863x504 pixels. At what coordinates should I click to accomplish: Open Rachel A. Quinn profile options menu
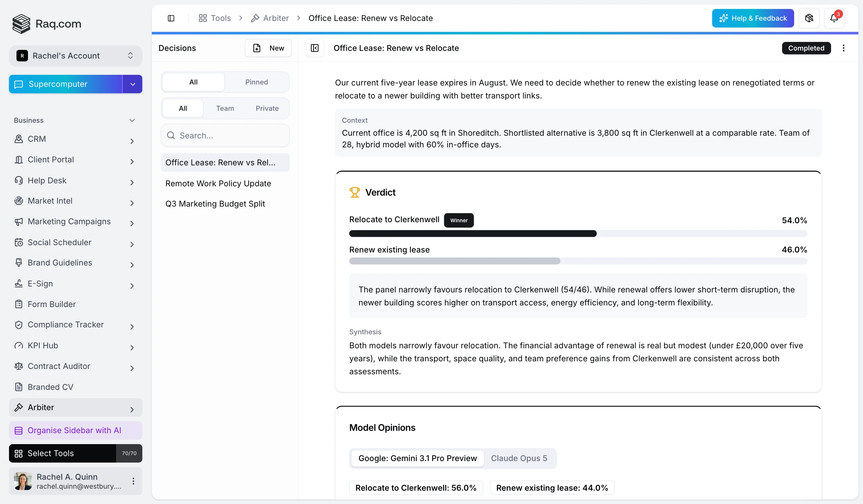pyautogui.click(x=134, y=481)
